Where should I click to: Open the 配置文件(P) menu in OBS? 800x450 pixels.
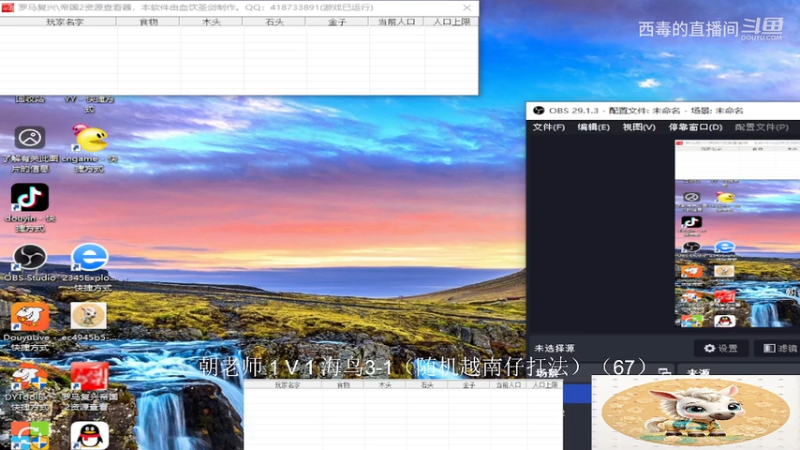[762, 127]
